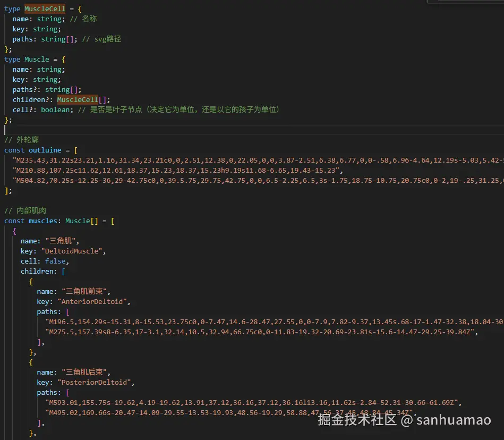Click the string "DeltoidMuscle"
This screenshot has height=440, width=504.
pyautogui.click(x=72, y=251)
